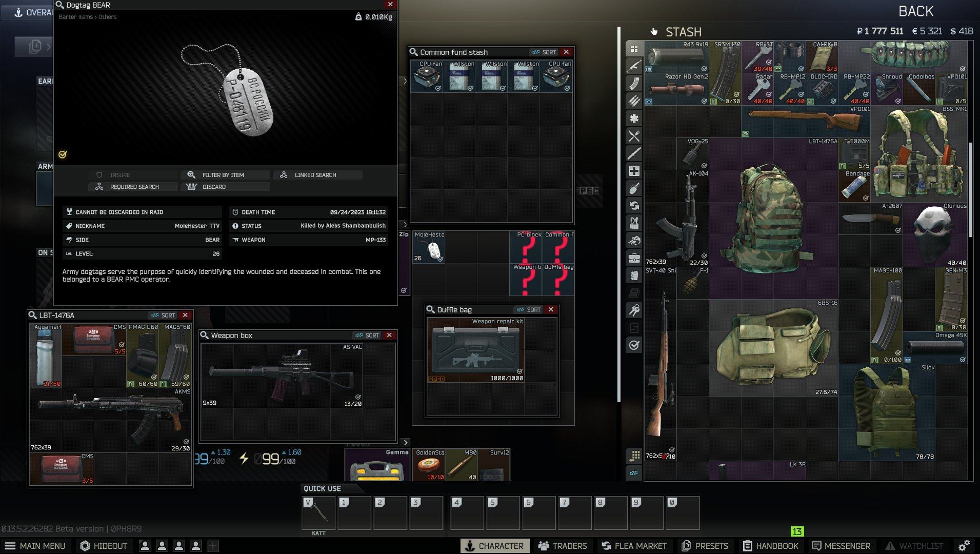
Task: Open the Messenger
Action: pyautogui.click(x=841, y=546)
